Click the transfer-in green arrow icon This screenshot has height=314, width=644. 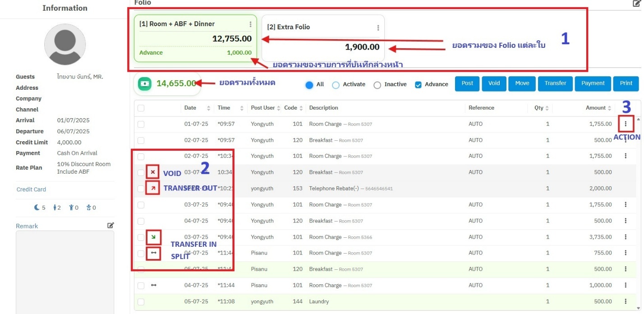click(153, 237)
